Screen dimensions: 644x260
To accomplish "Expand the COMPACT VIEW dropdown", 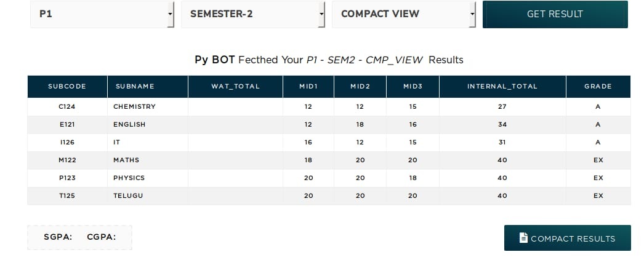I will [404, 14].
